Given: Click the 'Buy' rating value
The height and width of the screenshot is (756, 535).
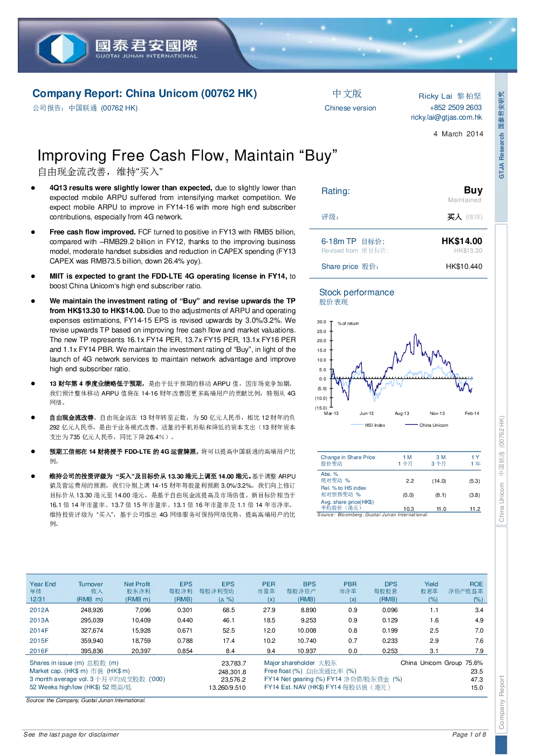Looking at the screenshot, I should pos(473,190).
